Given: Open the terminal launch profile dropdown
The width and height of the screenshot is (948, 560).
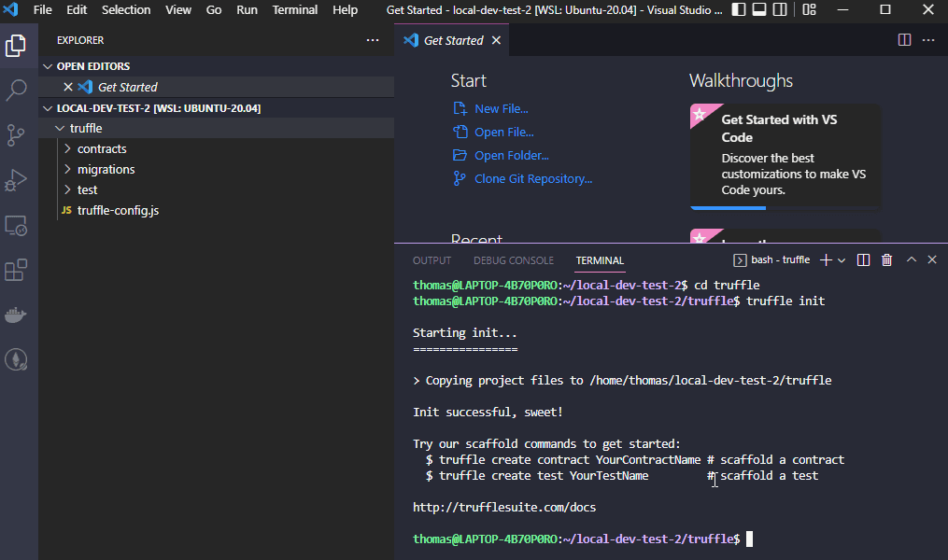Looking at the screenshot, I should (842, 260).
